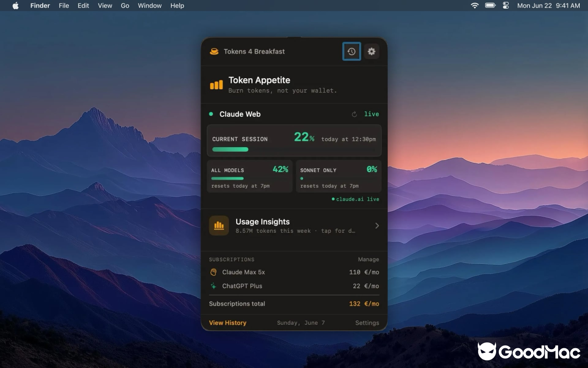Click the ChatGPT Plus sparkle icon
The width and height of the screenshot is (588, 368).
[x=214, y=286]
